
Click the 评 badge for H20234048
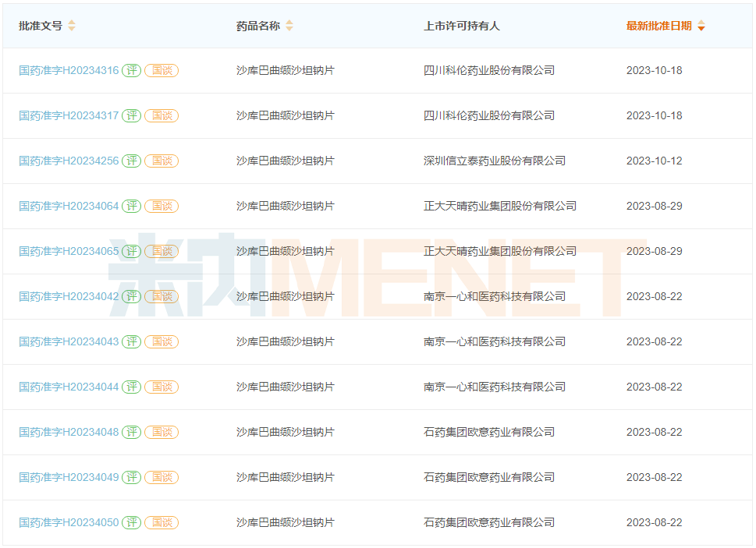tap(131, 433)
